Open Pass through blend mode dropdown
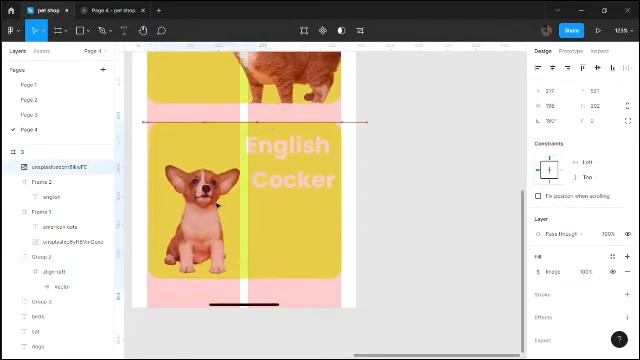640x360 pixels. click(563, 234)
